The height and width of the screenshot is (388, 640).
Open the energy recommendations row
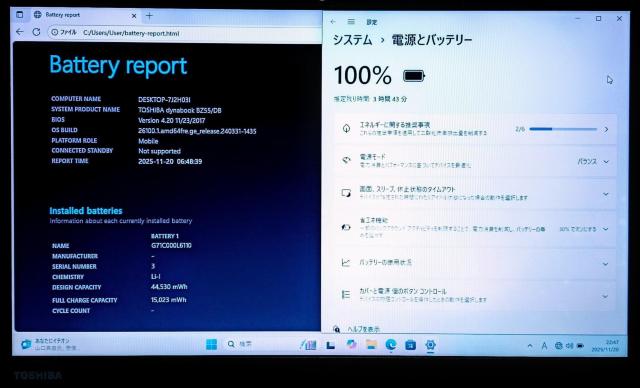[x=476, y=129]
